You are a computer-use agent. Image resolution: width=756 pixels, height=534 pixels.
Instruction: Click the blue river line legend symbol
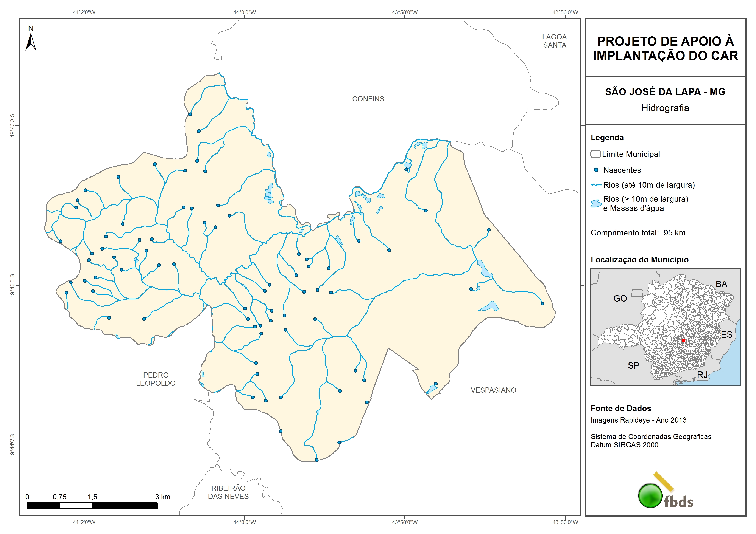596,185
